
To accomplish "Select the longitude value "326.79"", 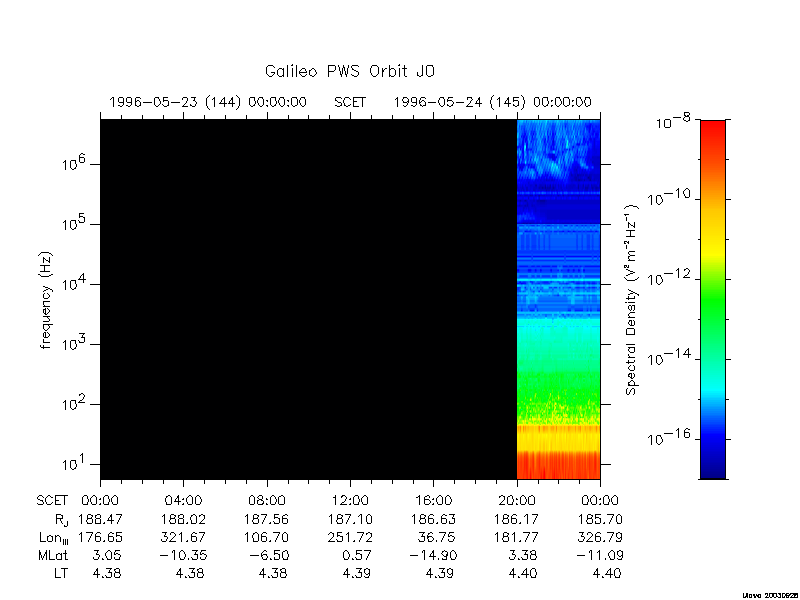I will pos(600,537).
